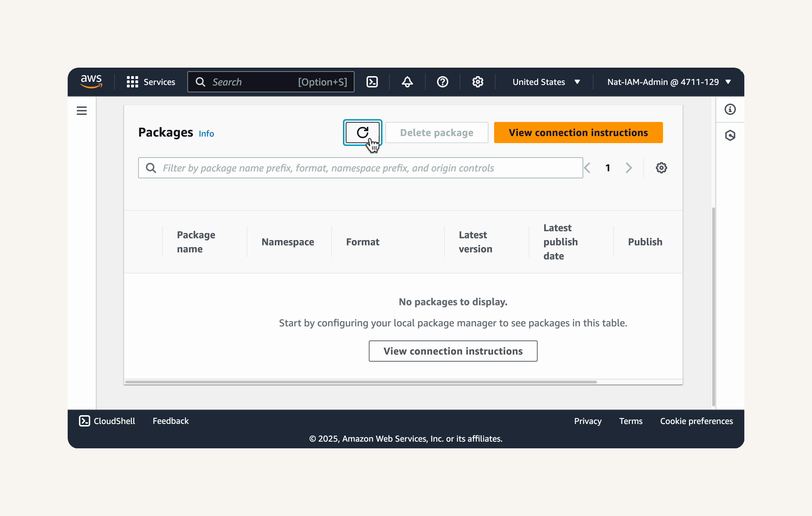Viewport: 812px width, 516px height.
Task: Click the Package name column header
Action: (x=196, y=242)
